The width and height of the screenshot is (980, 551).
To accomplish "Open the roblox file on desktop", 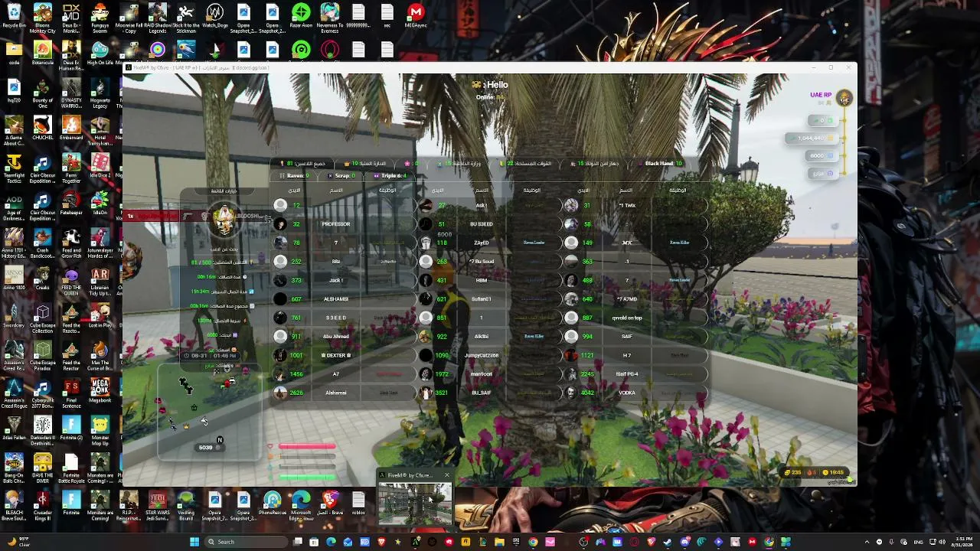I will click(358, 504).
